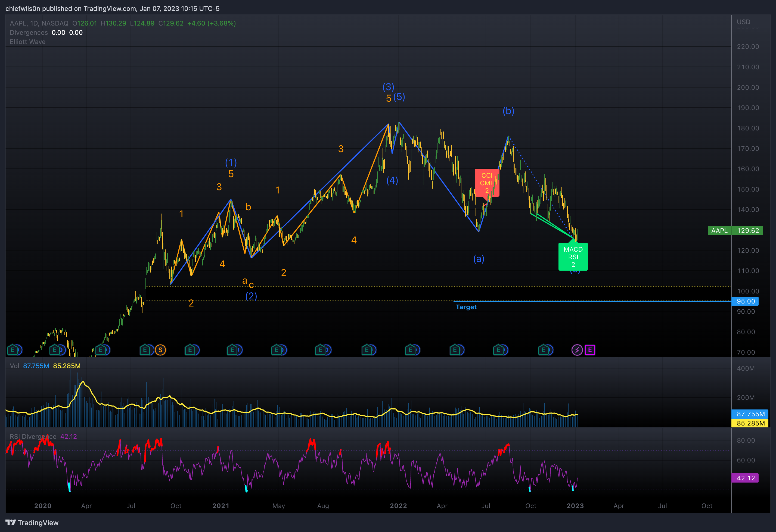Select the orange b sub-wave label
This screenshot has width=776, height=532.
pos(249,207)
